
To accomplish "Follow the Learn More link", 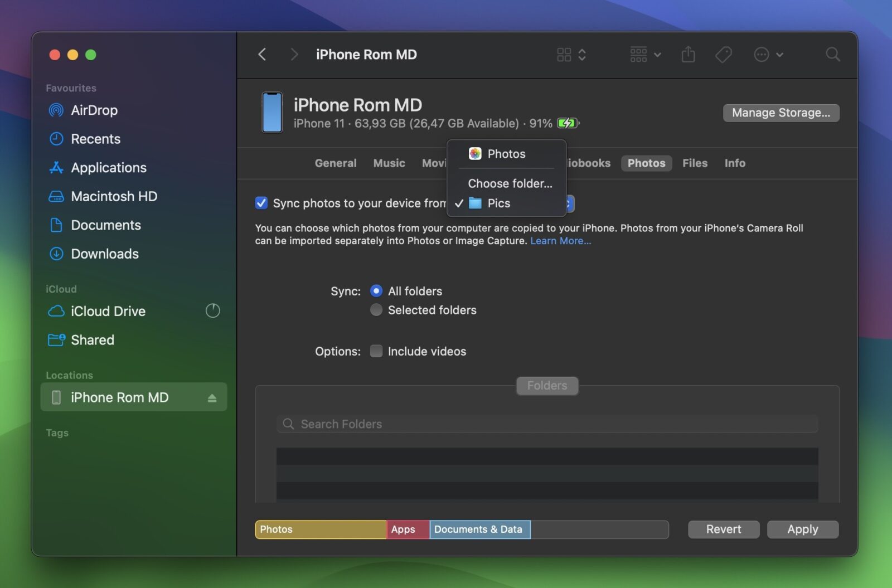I will coord(560,241).
